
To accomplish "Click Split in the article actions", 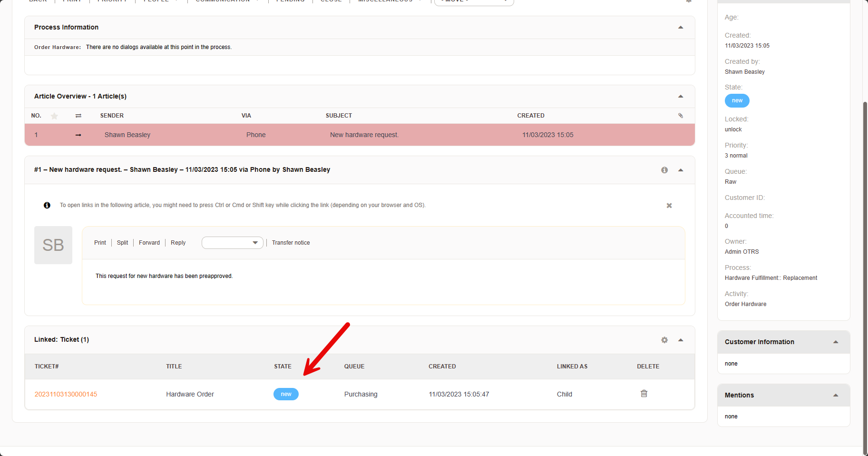I will pyautogui.click(x=122, y=243).
